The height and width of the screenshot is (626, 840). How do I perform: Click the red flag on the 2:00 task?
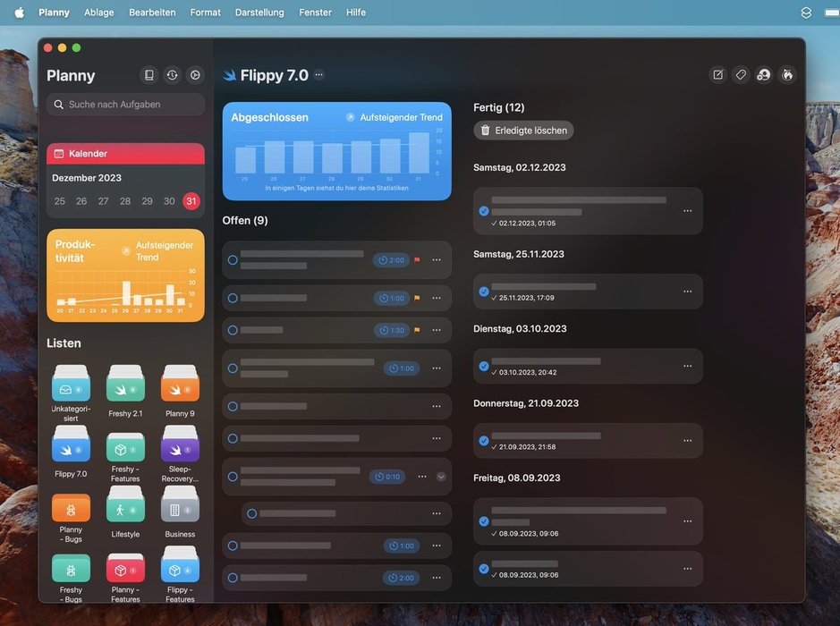[417, 259]
